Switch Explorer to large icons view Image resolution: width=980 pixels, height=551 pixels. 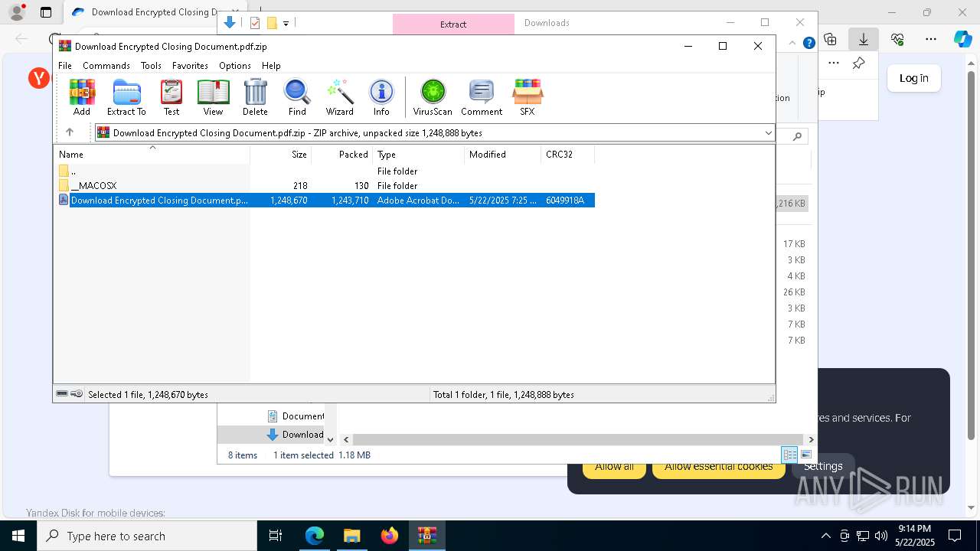tap(805, 455)
